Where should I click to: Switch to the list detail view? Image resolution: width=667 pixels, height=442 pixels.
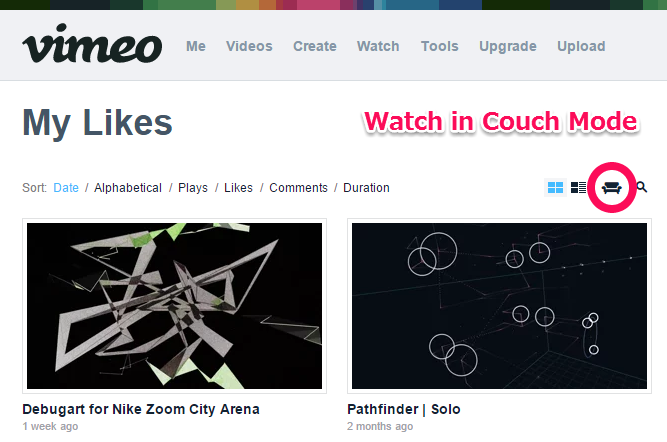click(578, 188)
